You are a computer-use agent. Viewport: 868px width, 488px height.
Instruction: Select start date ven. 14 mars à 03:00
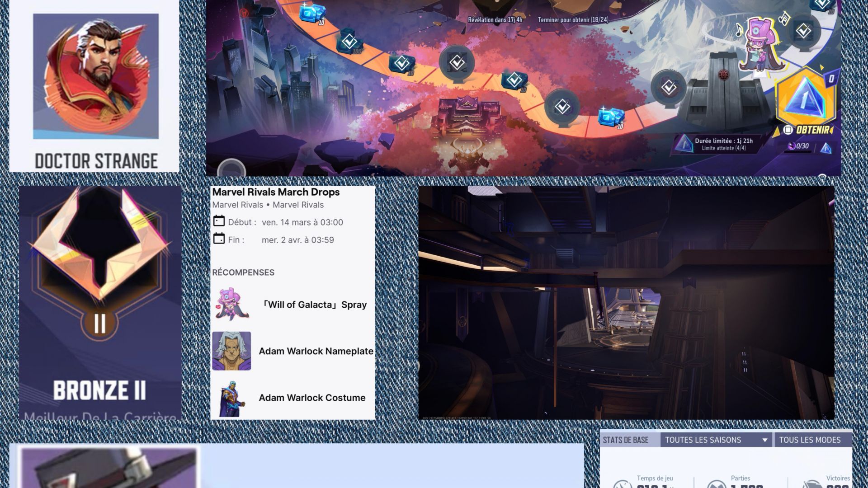point(302,222)
